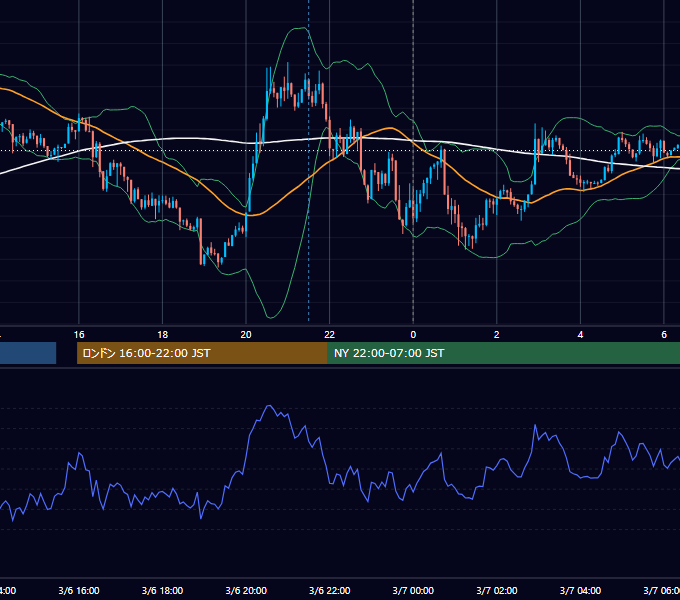Screen dimensions: 680x600
Task: Click the upper axis label 20
Action: pos(246,334)
